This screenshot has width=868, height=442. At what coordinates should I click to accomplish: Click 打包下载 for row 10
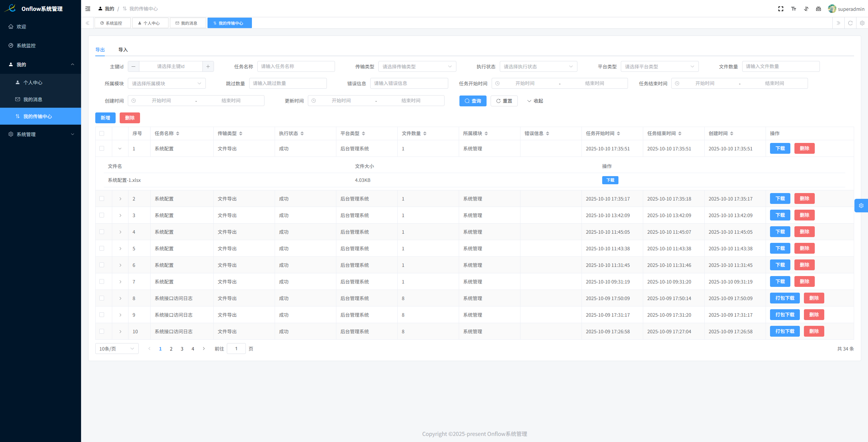coord(785,331)
